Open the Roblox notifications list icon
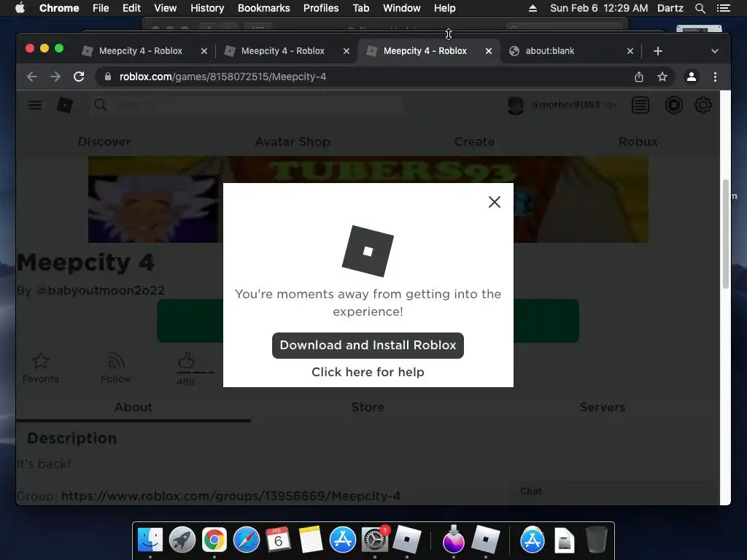This screenshot has height=560, width=747. [x=640, y=105]
